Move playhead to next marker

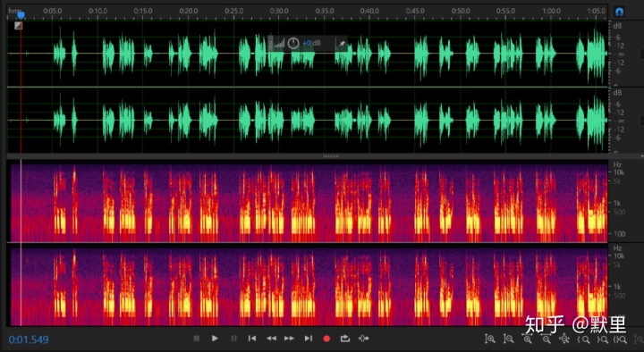pos(308,339)
